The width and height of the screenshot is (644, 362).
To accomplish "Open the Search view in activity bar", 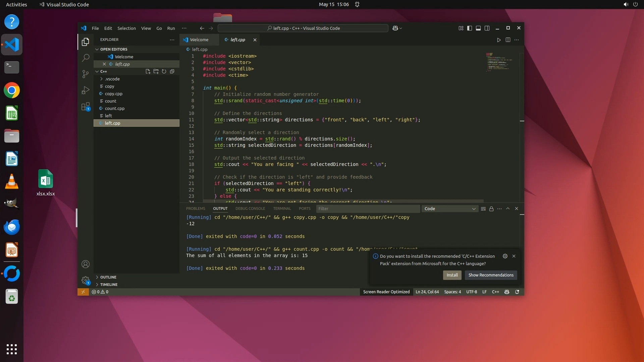I will (86, 58).
